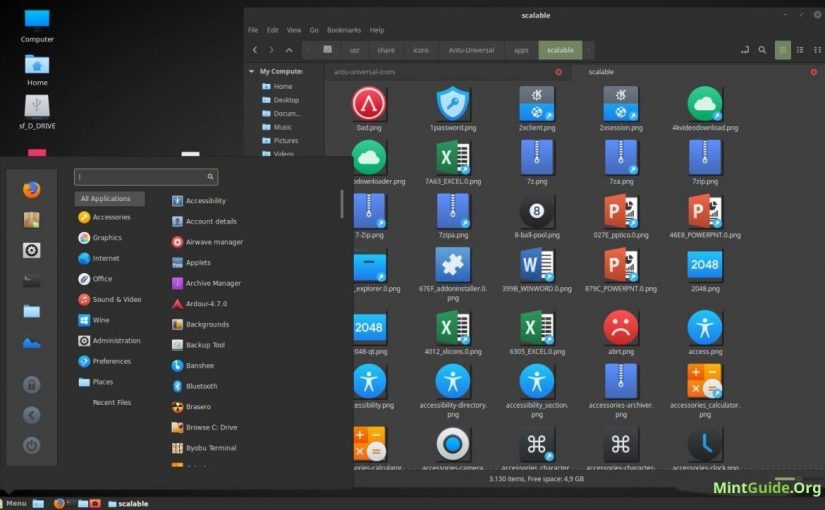The width and height of the screenshot is (825, 510).
Task: Open the File menu
Action: pyautogui.click(x=253, y=30)
